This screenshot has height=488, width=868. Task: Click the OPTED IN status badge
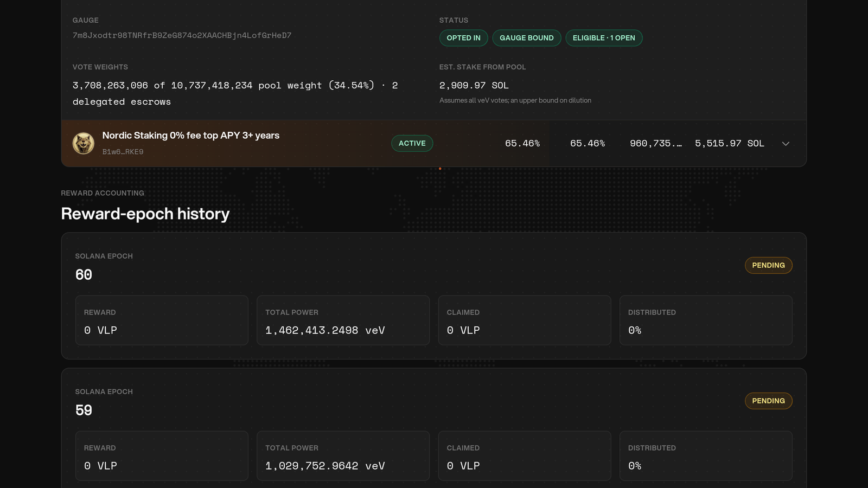[x=463, y=38]
